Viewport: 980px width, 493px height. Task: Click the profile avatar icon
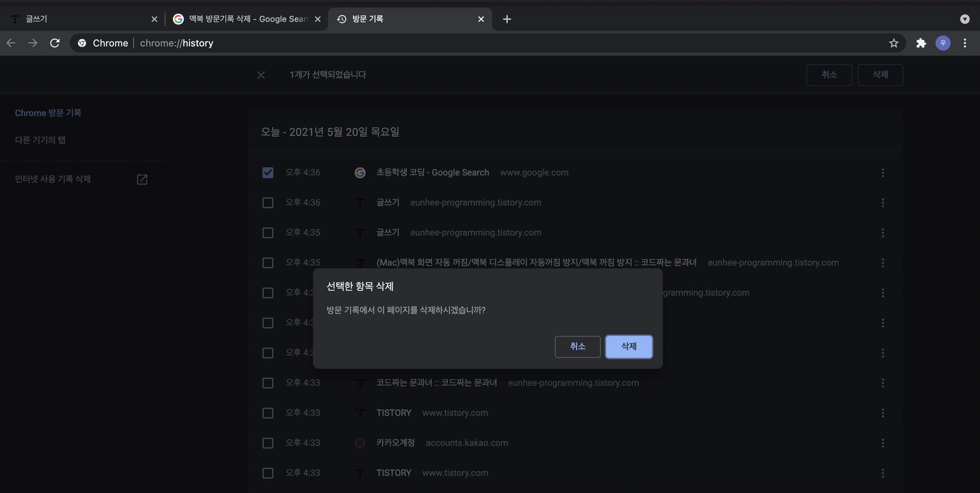[x=943, y=43]
